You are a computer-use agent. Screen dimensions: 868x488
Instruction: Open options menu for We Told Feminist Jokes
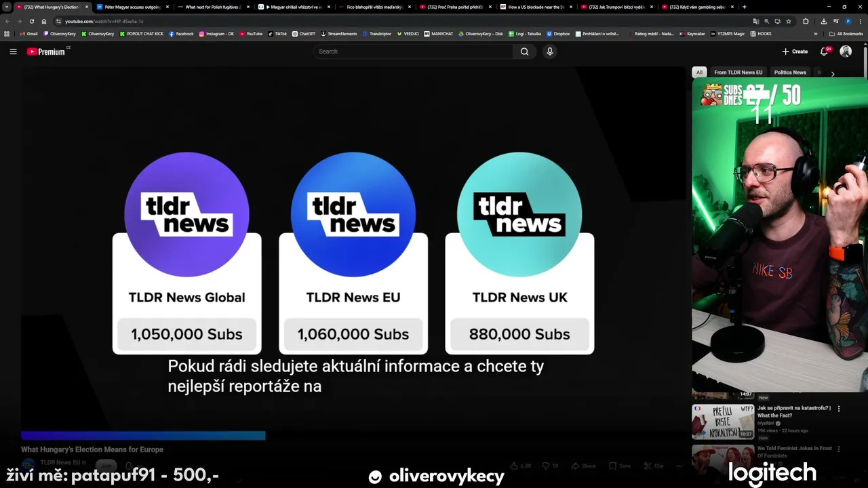pos(839,449)
